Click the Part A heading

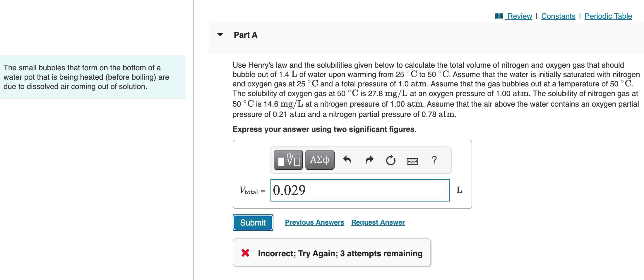245,35
